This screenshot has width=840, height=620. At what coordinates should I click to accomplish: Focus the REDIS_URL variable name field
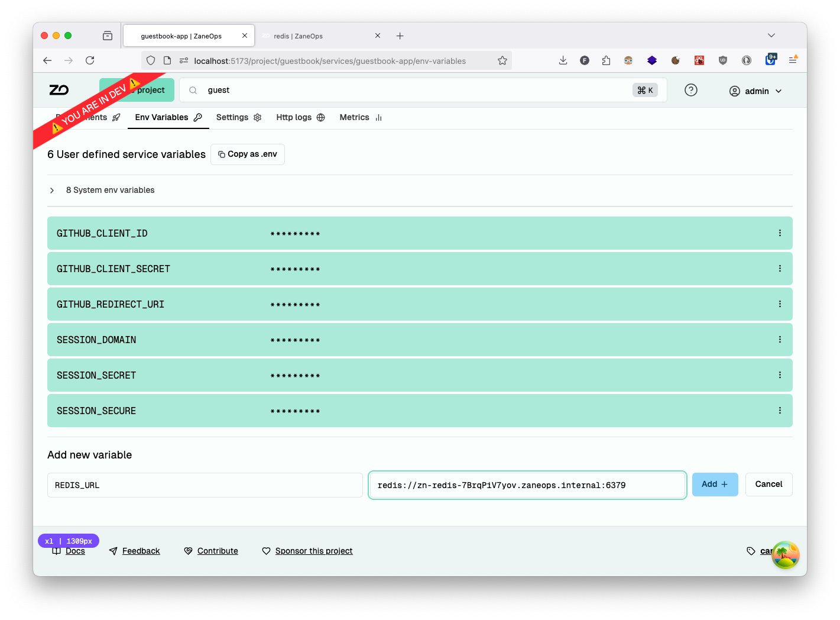click(205, 485)
